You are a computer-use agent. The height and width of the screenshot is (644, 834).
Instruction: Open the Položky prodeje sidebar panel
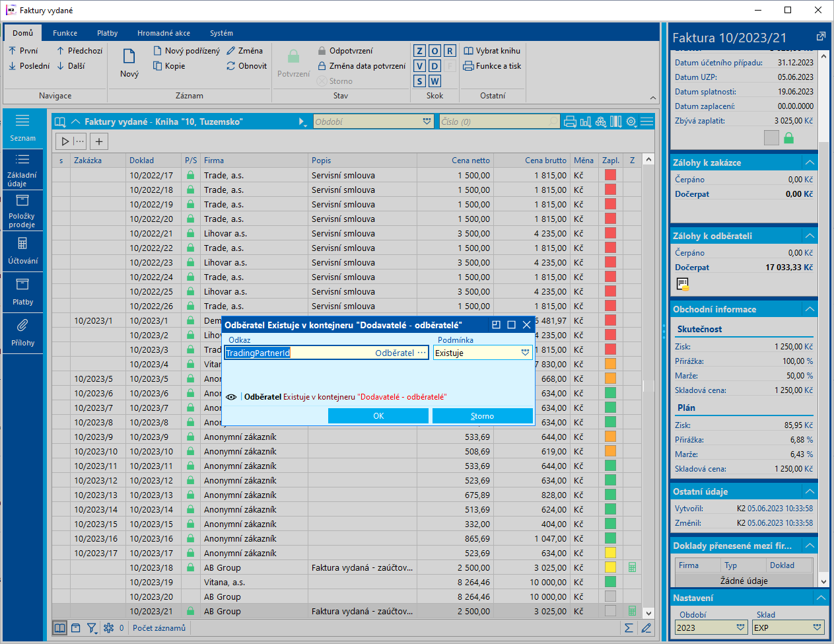(x=22, y=211)
